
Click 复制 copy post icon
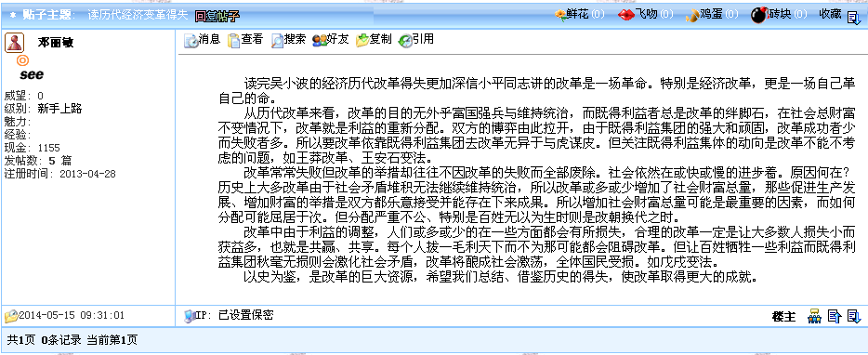(362, 41)
